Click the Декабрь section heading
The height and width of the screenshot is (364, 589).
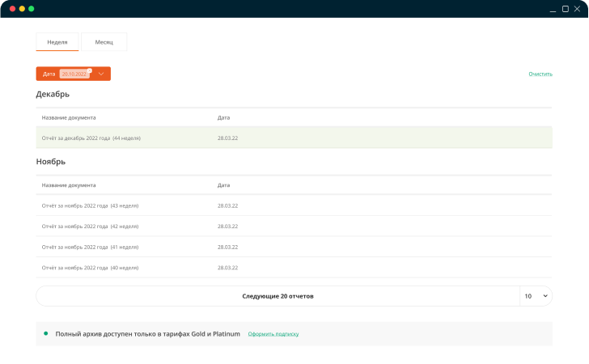53,94
